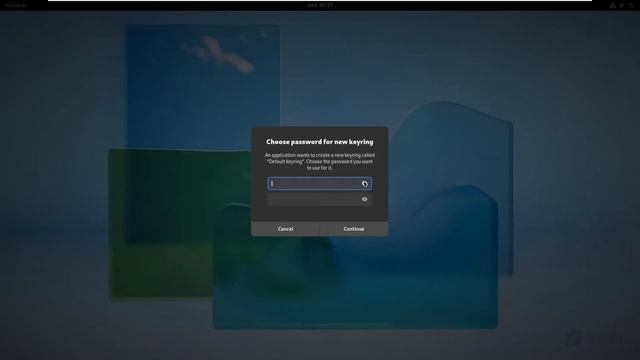Open the clock menu in the top bar
The height and width of the screenshot is (360, 640).
(x=320, y=5)
